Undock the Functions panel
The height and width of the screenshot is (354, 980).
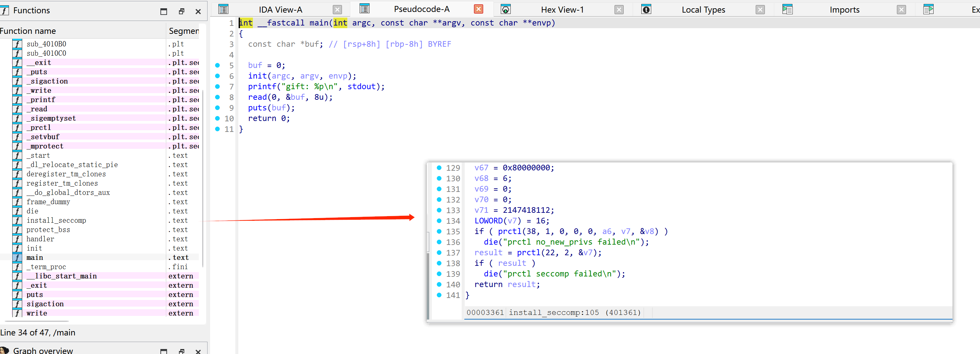click(x=182, y=11)
